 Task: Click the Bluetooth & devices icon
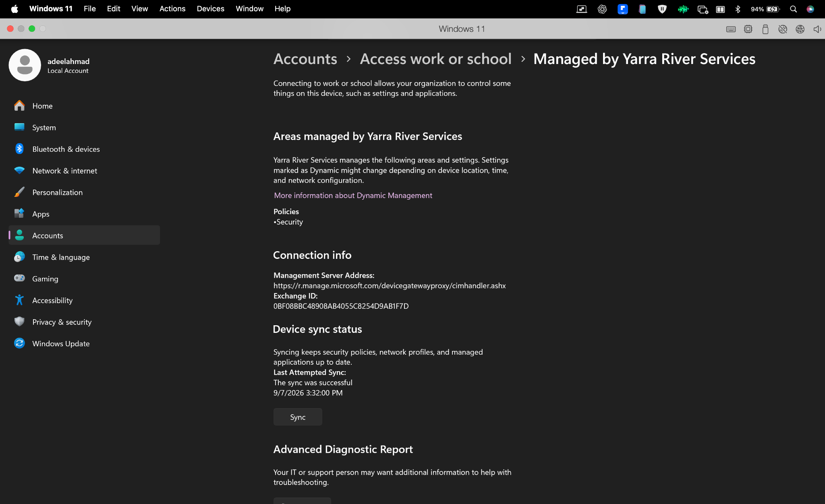(x=19, y=149)
